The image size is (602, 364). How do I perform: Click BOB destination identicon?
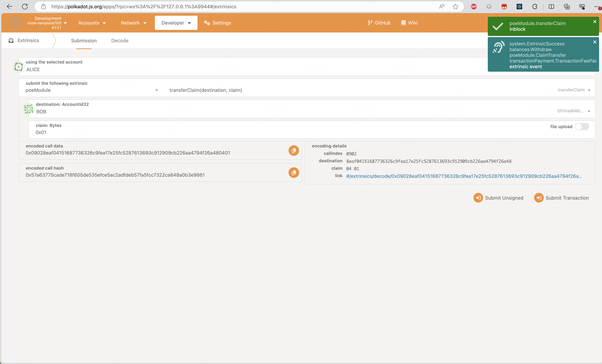click(x=29, y=109)
